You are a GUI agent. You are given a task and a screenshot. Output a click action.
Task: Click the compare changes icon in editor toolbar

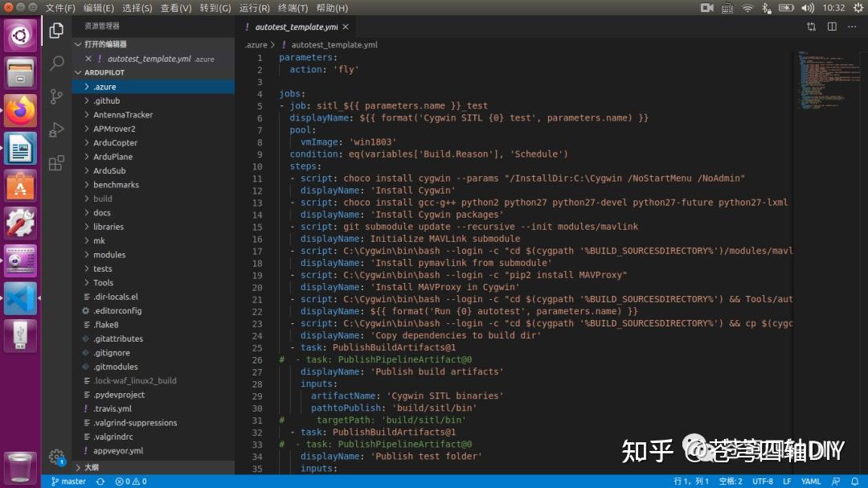(x=811, y=27)
